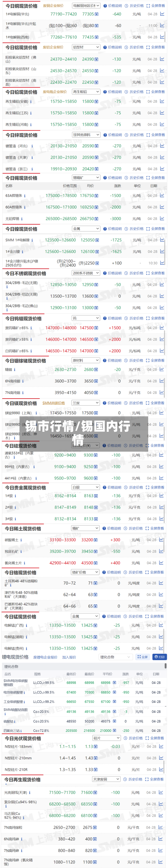Click the 锡市行情/锡国内行情 title overlay

coord(84,433)
